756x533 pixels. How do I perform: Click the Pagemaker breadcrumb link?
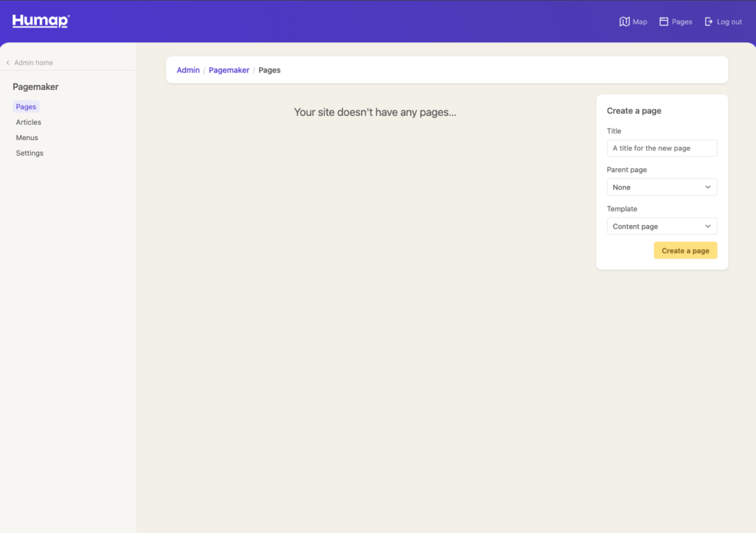(229, 70)
